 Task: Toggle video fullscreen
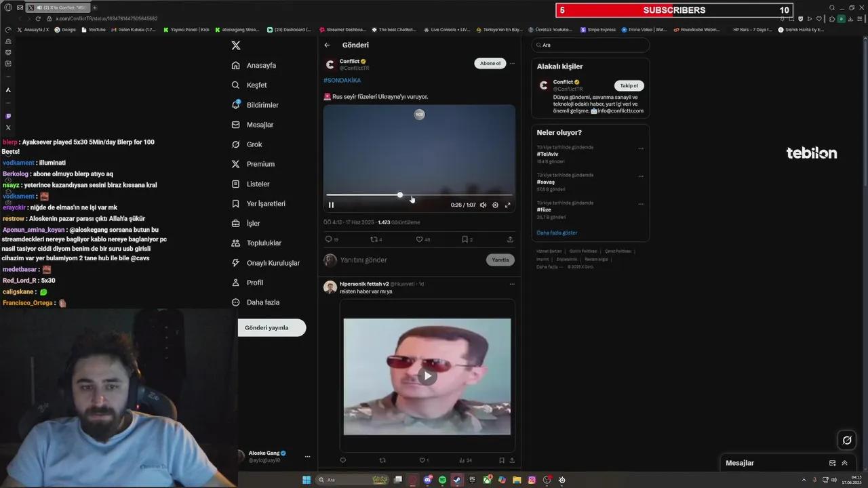pyautogui.click(x=507, y=205)
